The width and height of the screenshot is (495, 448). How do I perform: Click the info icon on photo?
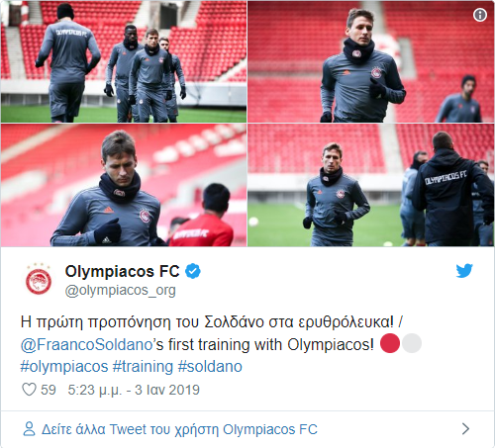480,15
